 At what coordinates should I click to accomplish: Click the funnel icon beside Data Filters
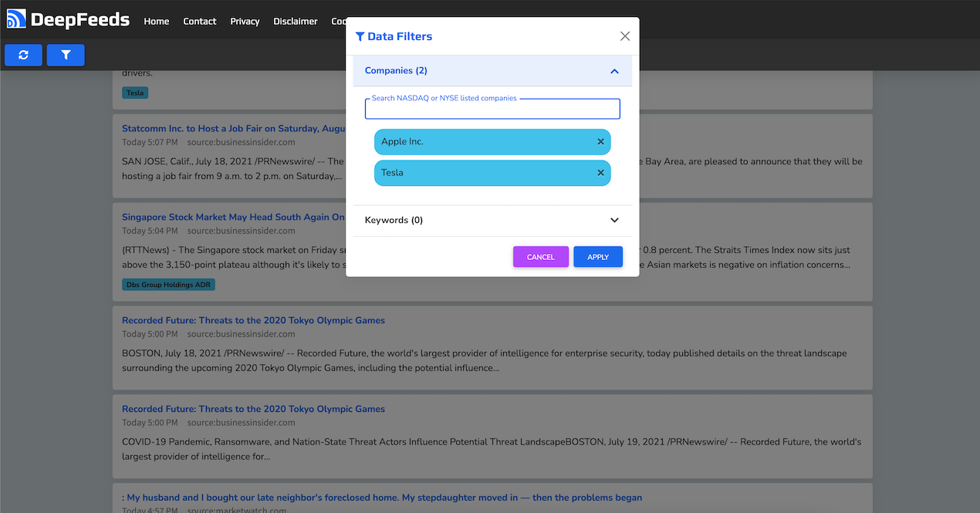[x=360, y=36]
